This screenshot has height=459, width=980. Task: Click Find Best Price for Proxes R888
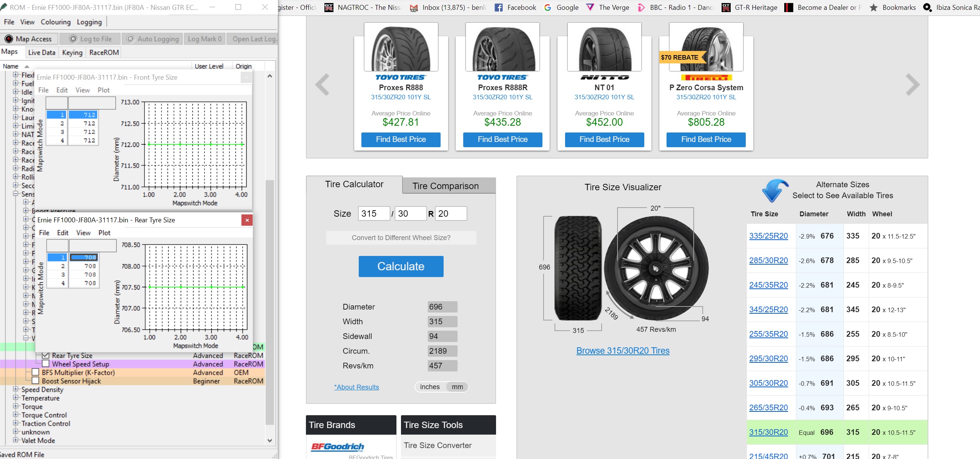point(401,139)
